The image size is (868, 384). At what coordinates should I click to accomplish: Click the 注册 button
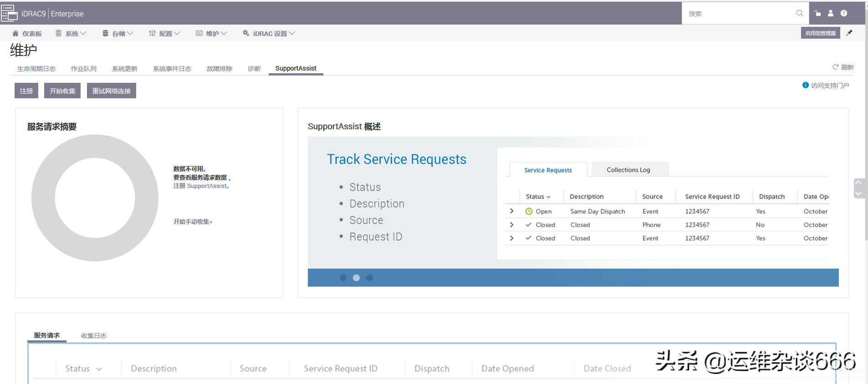[x=26, y=91]
